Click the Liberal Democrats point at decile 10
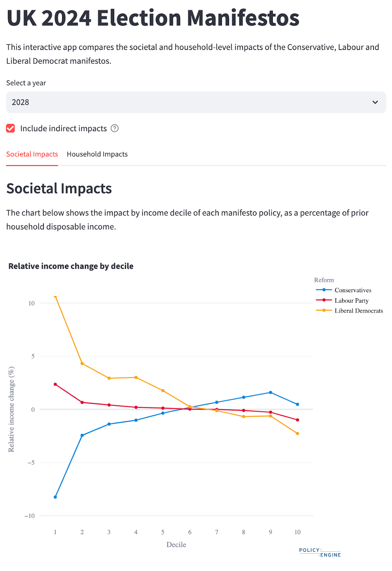The height and width of the screenshot is (571, 392). 297,434
